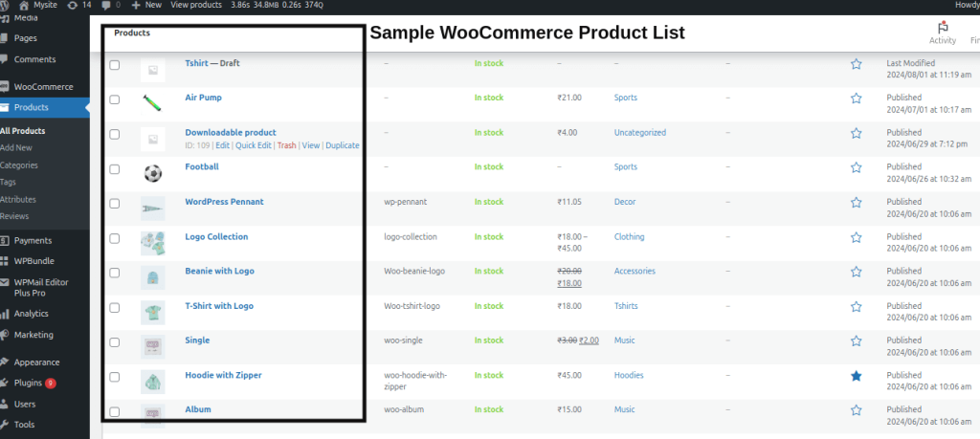
Task: Feature the Tshirt draft with star
Action: coord(857,64)
